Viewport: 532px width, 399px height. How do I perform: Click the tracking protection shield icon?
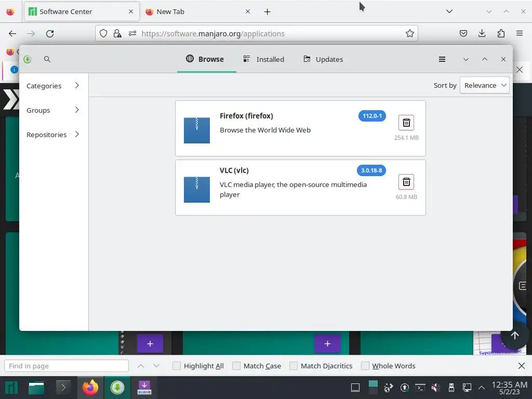pyautogui.click(x=103, y=33)
